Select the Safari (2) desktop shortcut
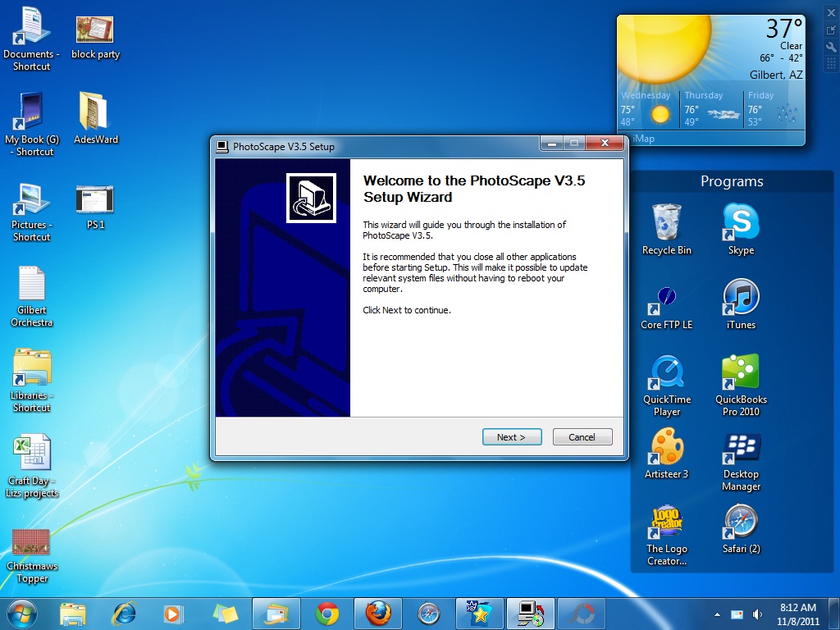The width and height of the screenshot is (840, 630). (x=741, y=529)
